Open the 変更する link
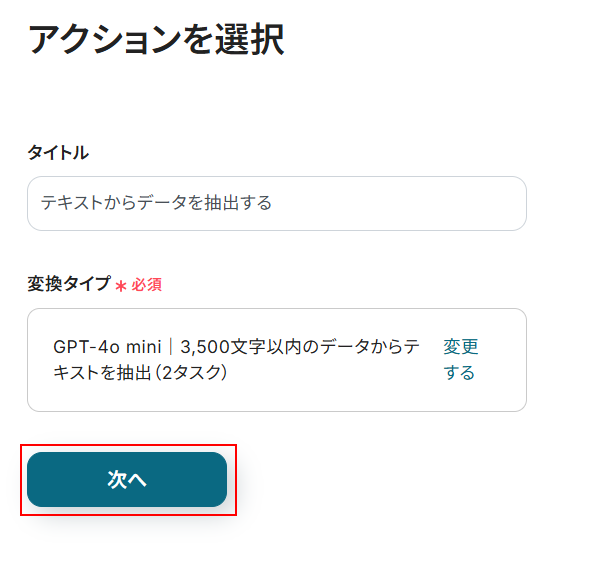The height and width of the screenshot is (563, 608). pos(460,360)
